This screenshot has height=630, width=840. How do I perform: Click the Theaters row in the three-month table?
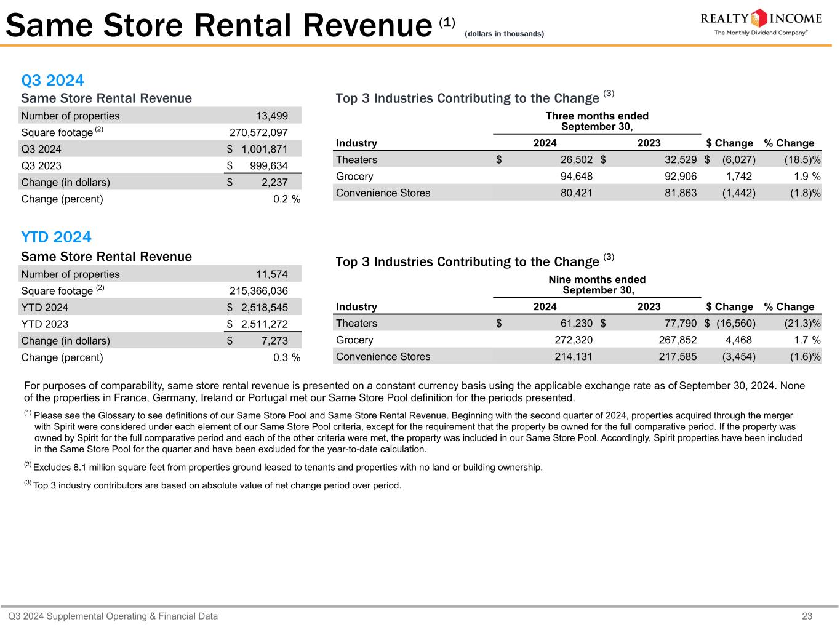pos(356,160)
